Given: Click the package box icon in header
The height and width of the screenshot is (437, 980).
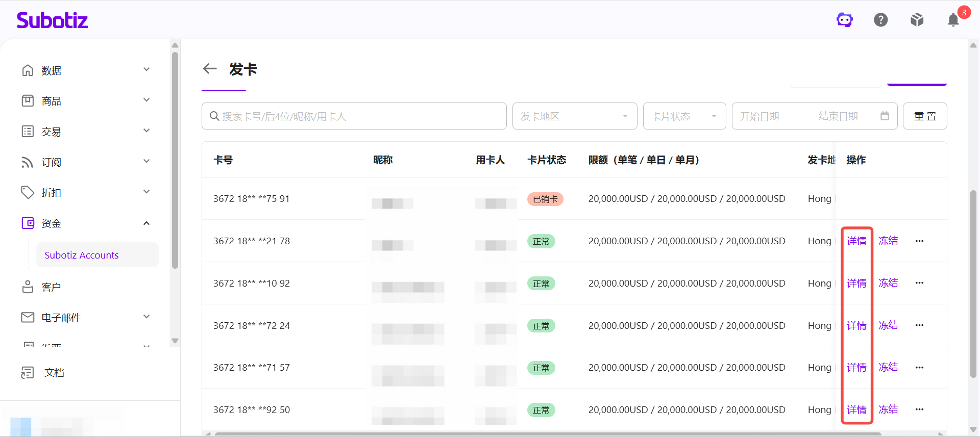Looking at the screenshot, I should pos(917,20).
